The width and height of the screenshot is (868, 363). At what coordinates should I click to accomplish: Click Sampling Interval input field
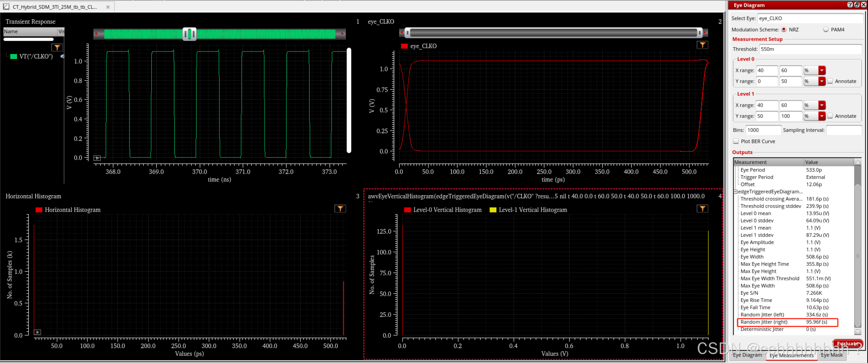[844, 130]
